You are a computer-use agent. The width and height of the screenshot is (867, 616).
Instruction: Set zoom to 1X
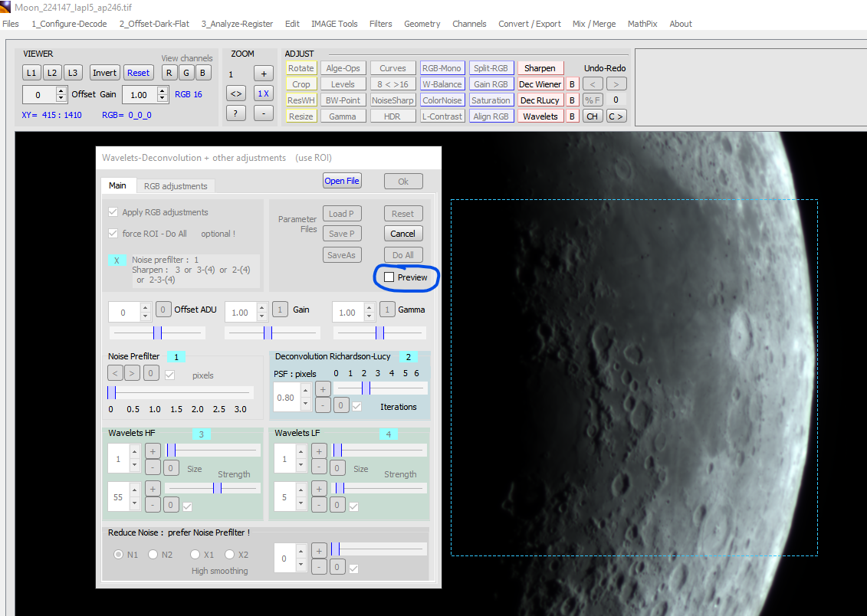[263, 93]
